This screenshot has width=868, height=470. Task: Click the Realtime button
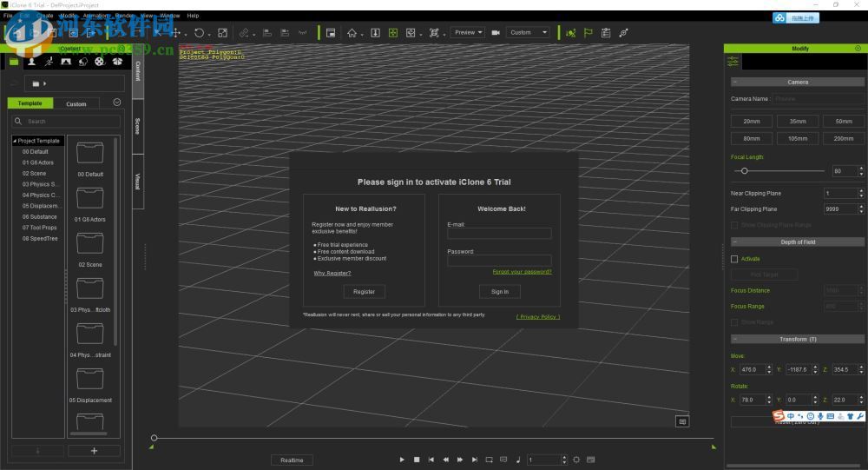click(x=292, y=460)
